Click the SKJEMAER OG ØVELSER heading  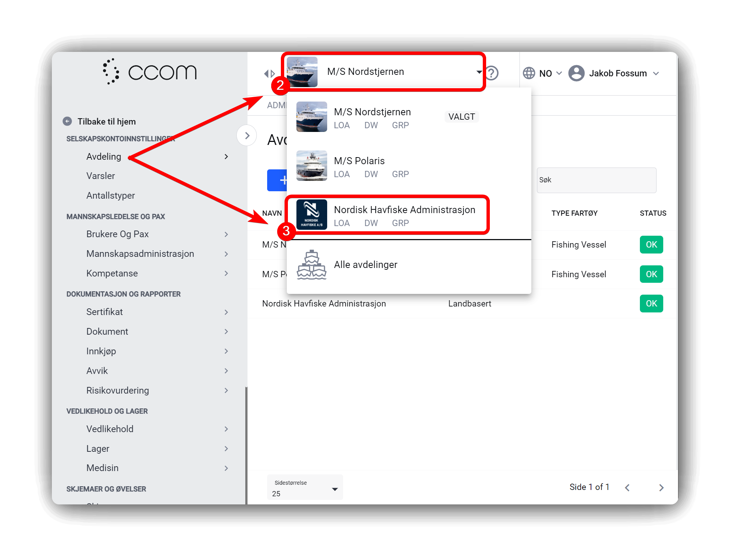point(106,489)
